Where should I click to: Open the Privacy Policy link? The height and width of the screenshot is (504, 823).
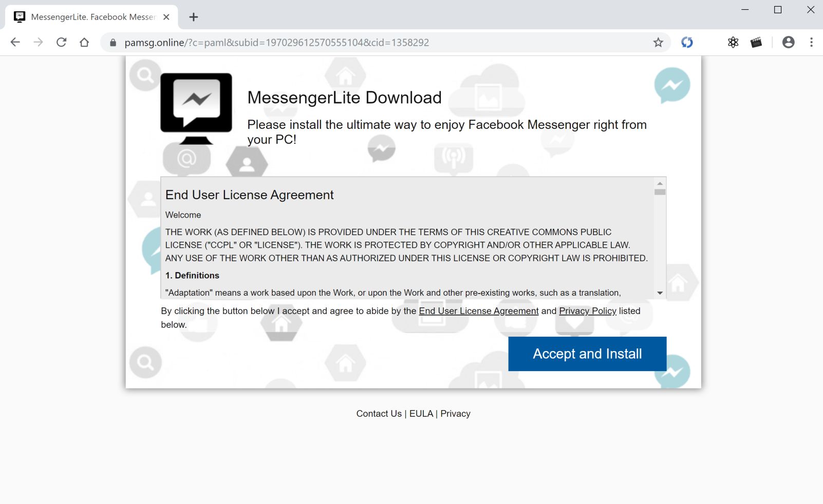pyautogui.click(x=587, y=311)
